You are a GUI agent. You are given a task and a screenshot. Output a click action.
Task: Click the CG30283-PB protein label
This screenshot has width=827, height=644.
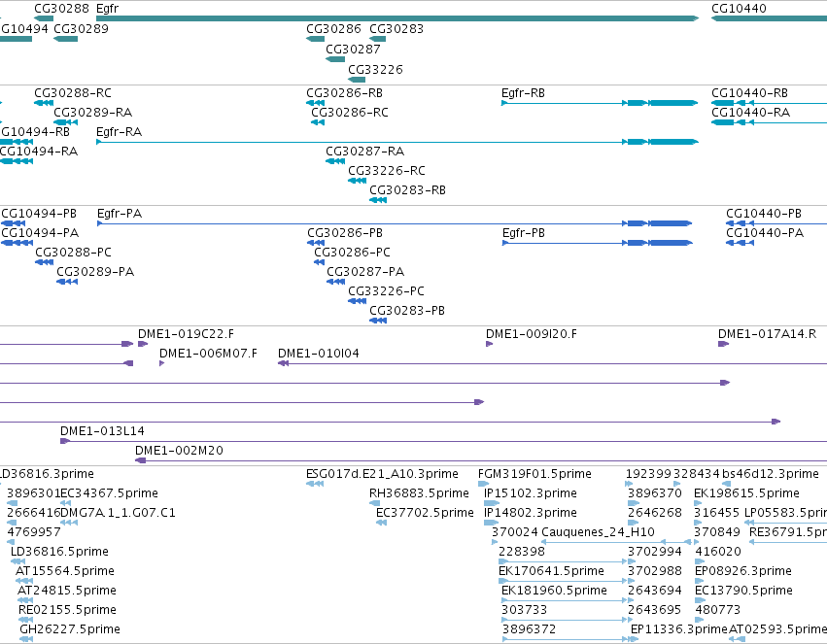click(x=407, y=312)
